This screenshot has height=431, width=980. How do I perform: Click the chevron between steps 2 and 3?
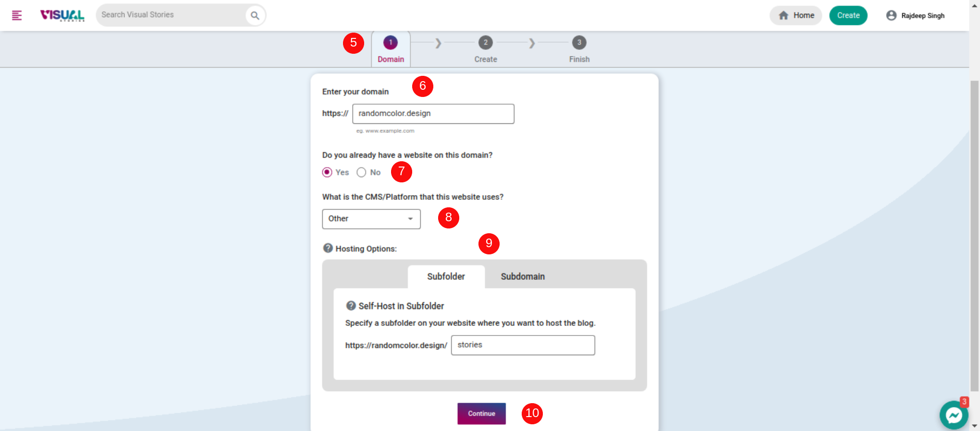coord(532,43)
